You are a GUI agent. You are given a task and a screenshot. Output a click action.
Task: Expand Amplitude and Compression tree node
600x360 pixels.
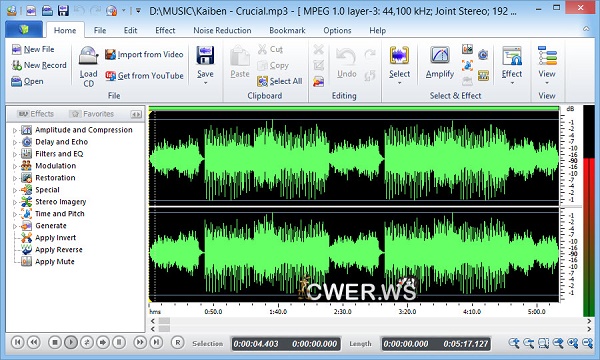[15, 130]
